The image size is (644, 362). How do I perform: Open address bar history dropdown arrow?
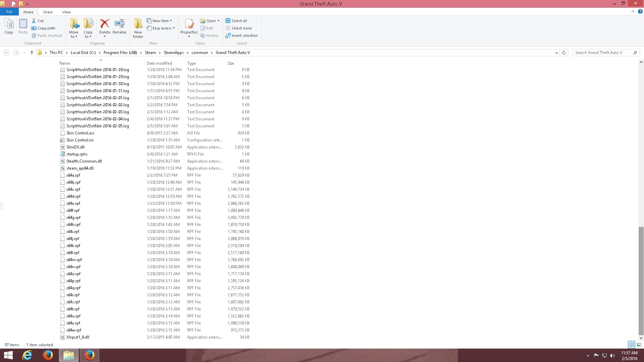[x=556, y=53]
